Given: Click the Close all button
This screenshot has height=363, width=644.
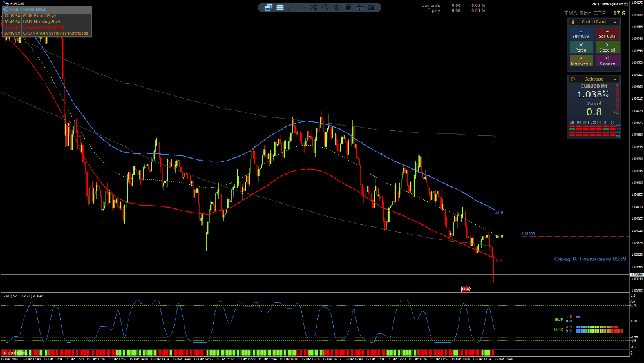Looking at the screenshot, I should coord(607,47).
